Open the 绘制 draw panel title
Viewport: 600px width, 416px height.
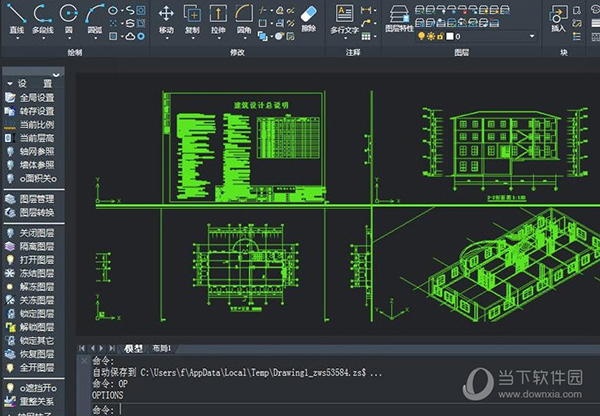pos(75,52)
